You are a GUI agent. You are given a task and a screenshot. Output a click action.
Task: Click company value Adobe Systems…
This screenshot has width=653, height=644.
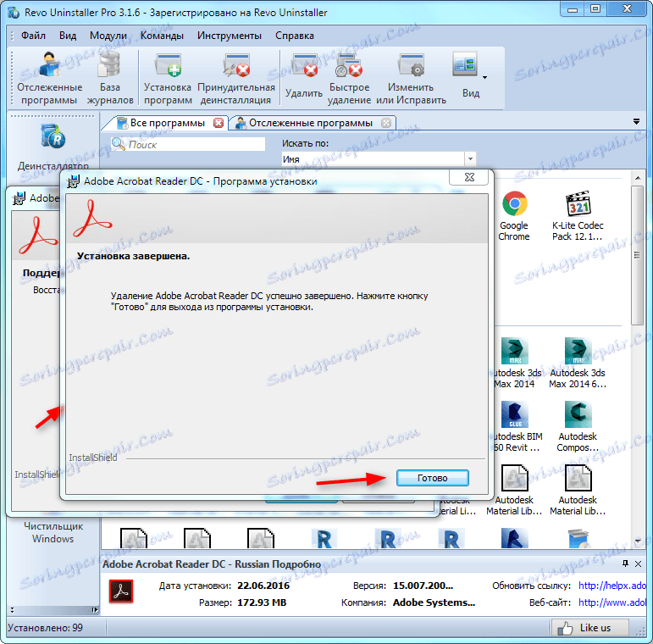[x=434, y=602]
